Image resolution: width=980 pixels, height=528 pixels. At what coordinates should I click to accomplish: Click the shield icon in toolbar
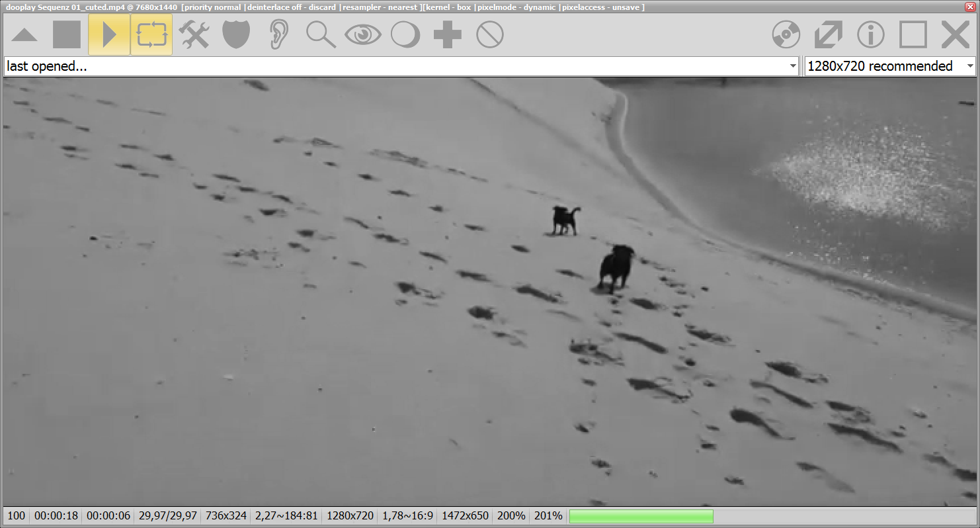(x=236, y=34)
